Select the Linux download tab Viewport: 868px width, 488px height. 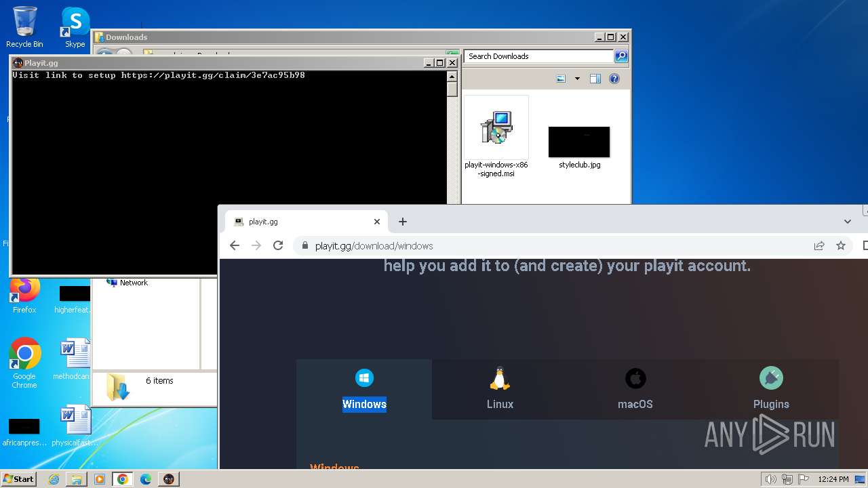click(x=500, y=389)
